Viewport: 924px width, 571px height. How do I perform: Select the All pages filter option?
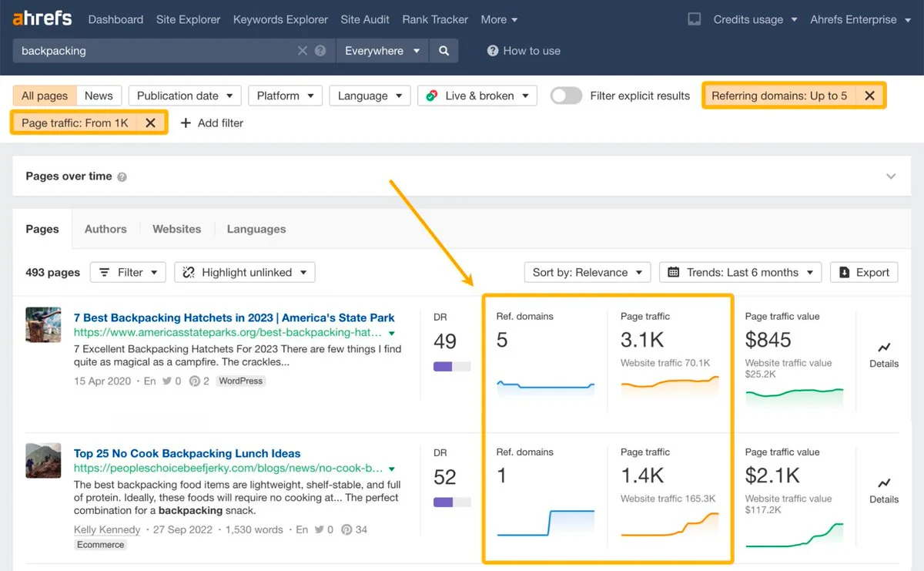point(45,96)
